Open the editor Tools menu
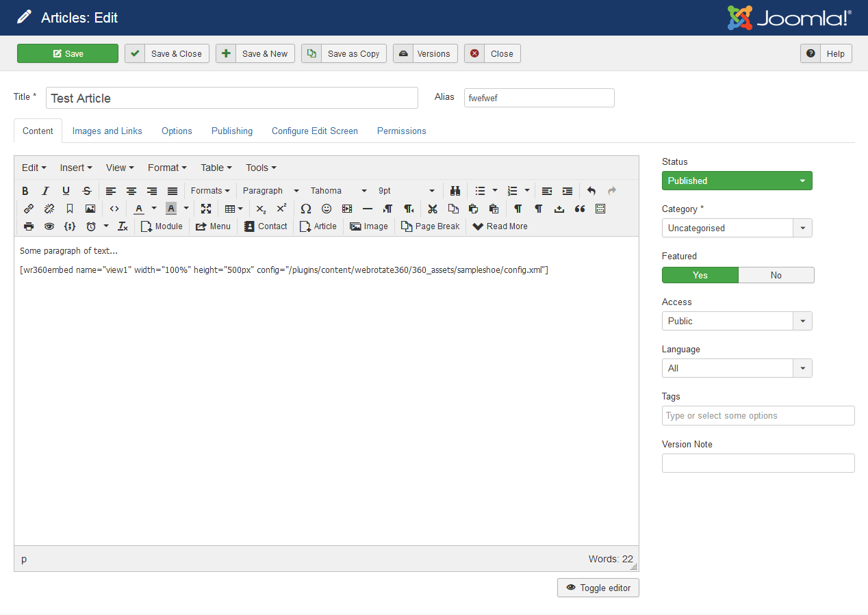The width and height of the screenshot is (868, 615). click(x=261, y=168)
